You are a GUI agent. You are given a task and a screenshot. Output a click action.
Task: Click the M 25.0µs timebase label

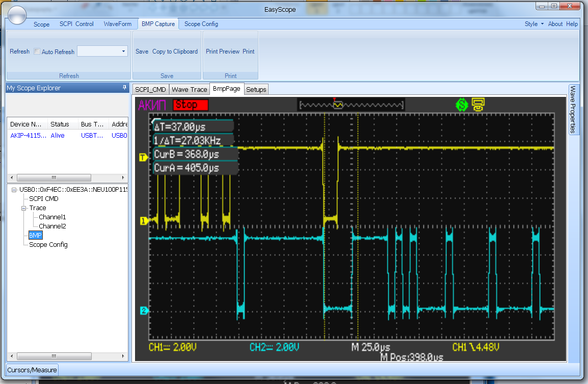pos(370,347)
